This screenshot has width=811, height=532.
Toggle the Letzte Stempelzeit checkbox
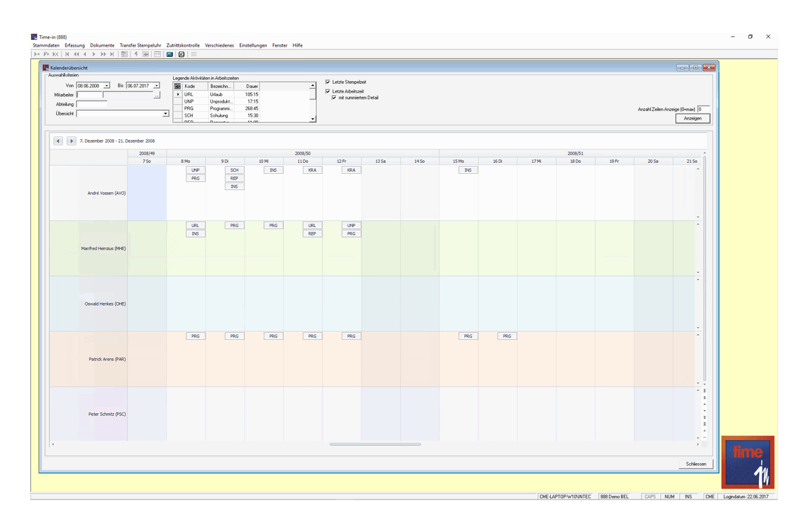(x=328, y=82)
